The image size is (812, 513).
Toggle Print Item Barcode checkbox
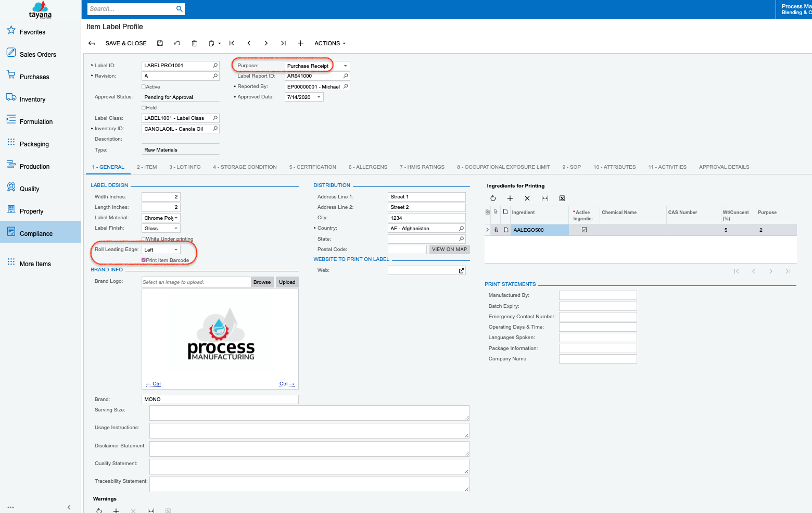pos(144,260)
